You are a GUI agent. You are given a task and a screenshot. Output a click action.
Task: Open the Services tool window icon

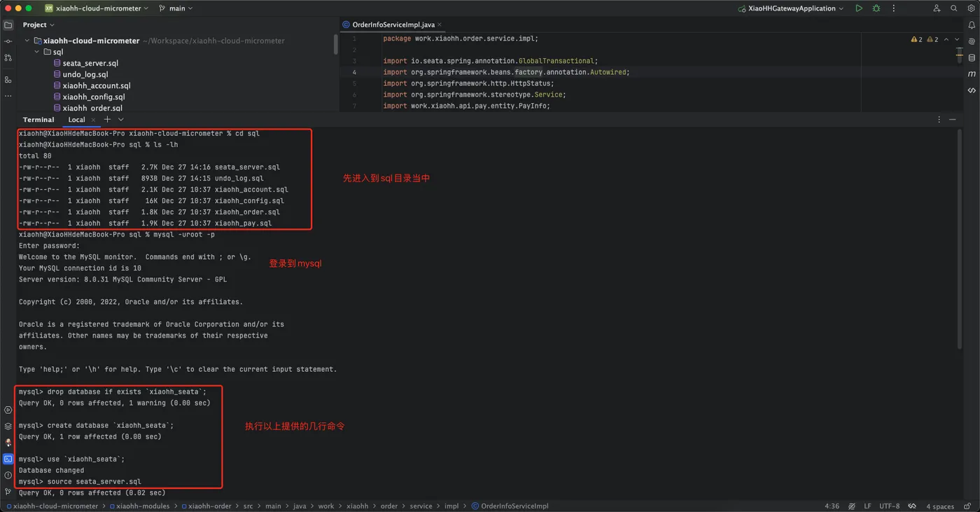click(x=8, y=410)
